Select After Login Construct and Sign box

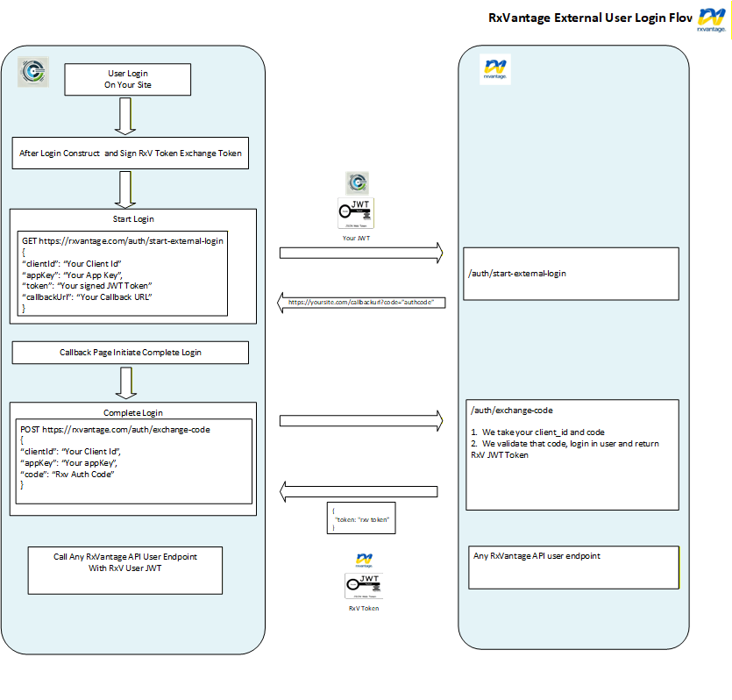tap(131, 154)
